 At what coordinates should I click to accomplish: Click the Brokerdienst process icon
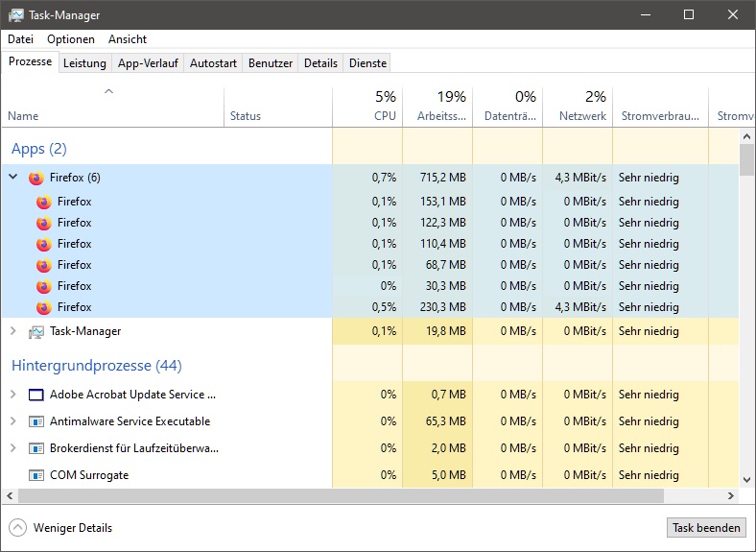coord(36,448)
